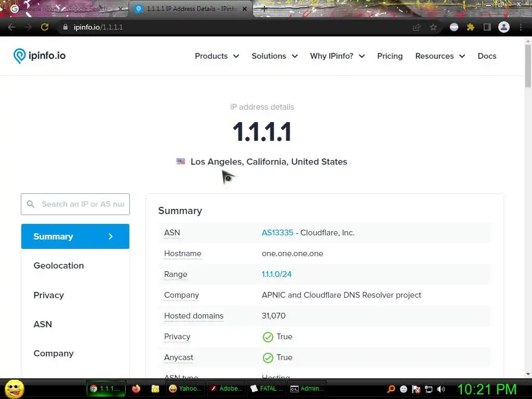Click the 31,070 hosted domains value
Screen dimensions: 532x399
click(x=273, y=316)
